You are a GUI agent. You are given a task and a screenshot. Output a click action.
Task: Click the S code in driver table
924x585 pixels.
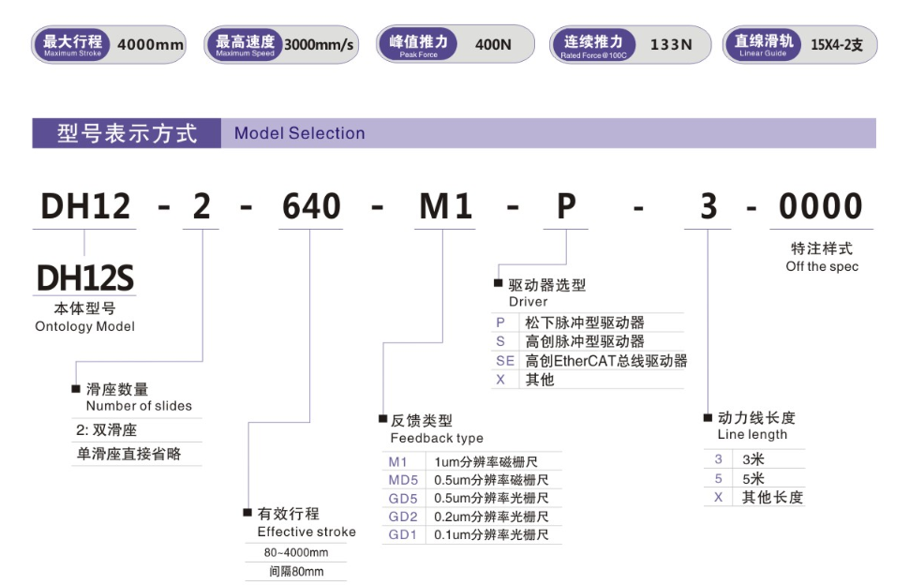point(500,341)
